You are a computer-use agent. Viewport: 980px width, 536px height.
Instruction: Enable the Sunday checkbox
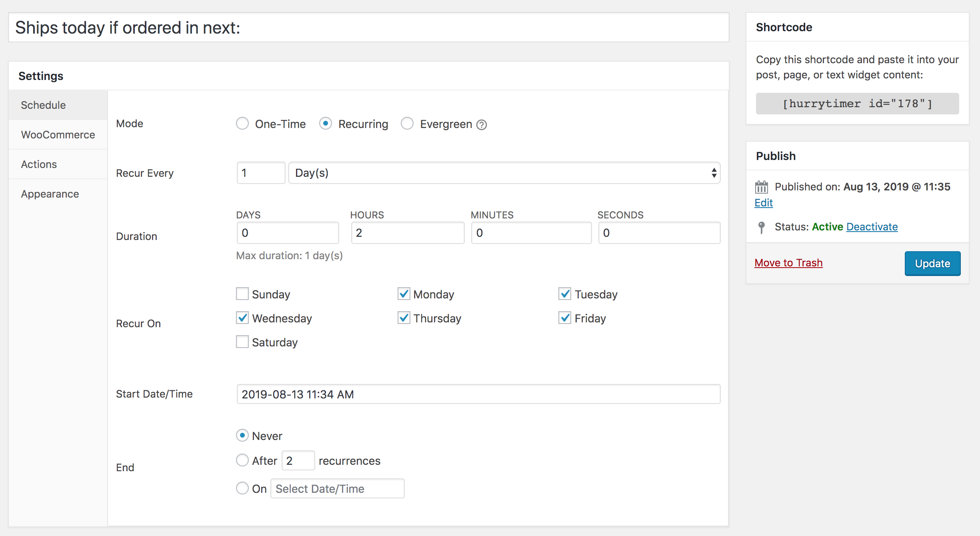pyautogui.click(x=242, y=294)
